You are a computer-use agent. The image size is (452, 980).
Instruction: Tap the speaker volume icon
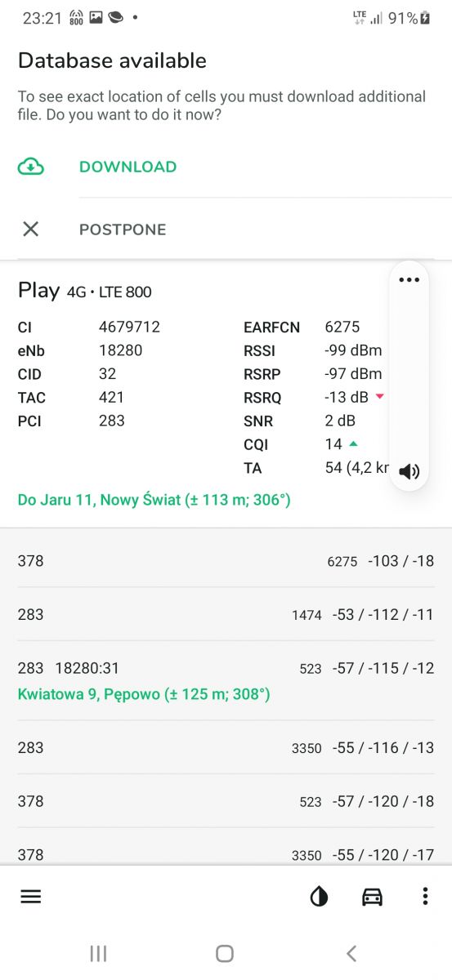pyautogui.click(x=409, y=471)
